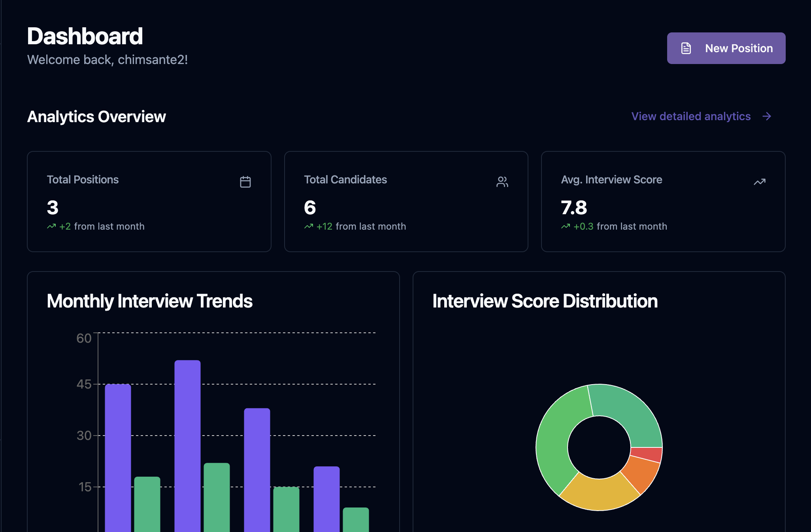Click the document icon in New Position
This screenshot has width=811, height=532.
(686, 48)
